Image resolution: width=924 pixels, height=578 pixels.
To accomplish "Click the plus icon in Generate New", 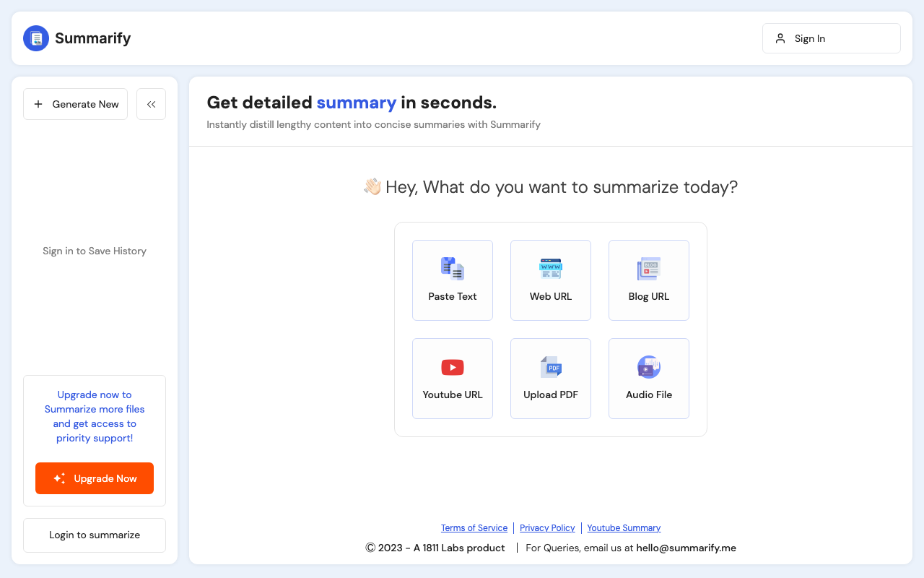I will pyautogui.click(x=38, y=104).
